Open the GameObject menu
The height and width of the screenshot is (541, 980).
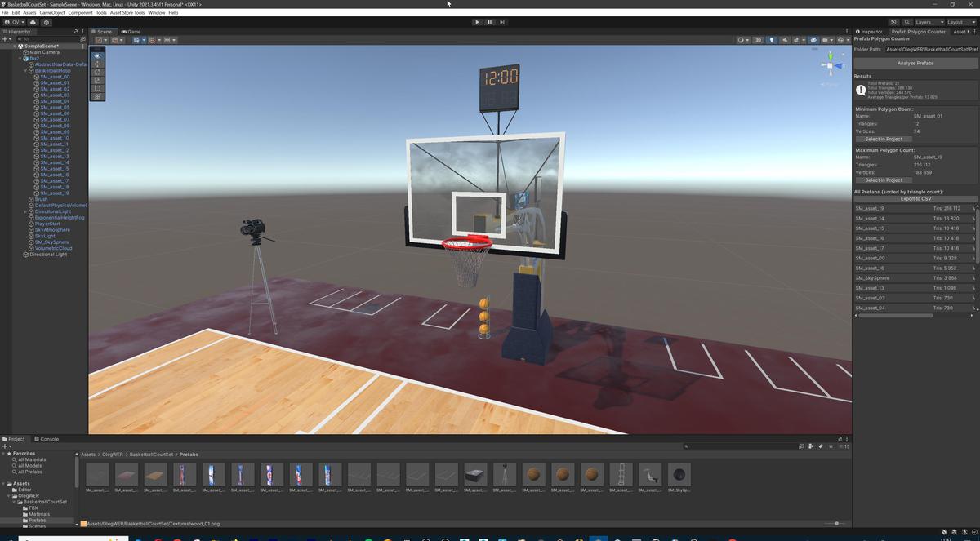point(52,12)
